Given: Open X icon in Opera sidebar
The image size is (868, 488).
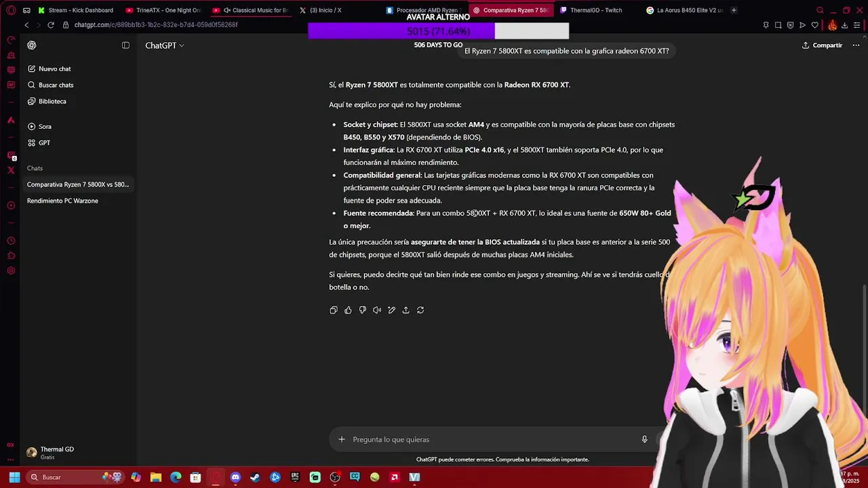Looking at the screenshot, I should click(11, 170).
